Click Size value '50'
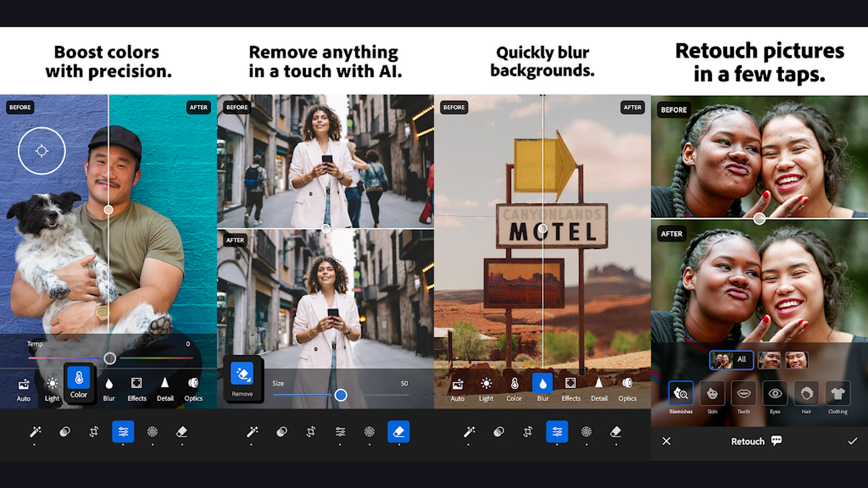The height and width of the screenshot is (488, 868). point(404,383)
